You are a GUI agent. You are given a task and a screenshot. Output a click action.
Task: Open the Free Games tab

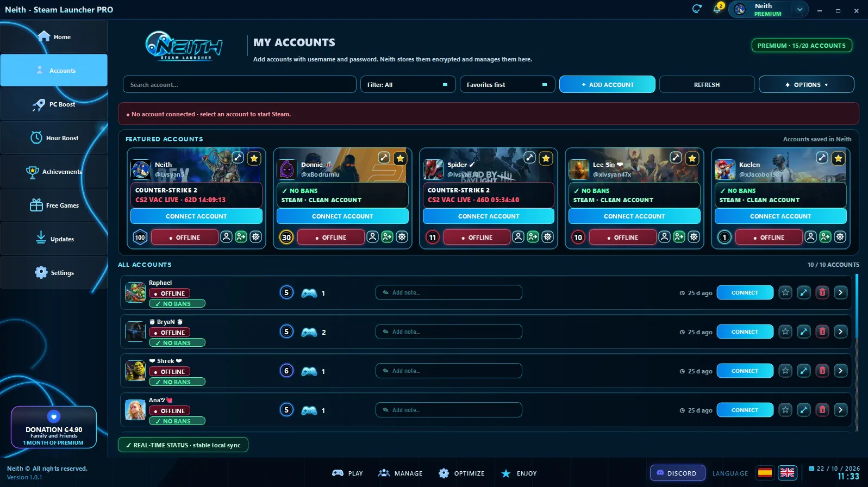pos(54,205)
